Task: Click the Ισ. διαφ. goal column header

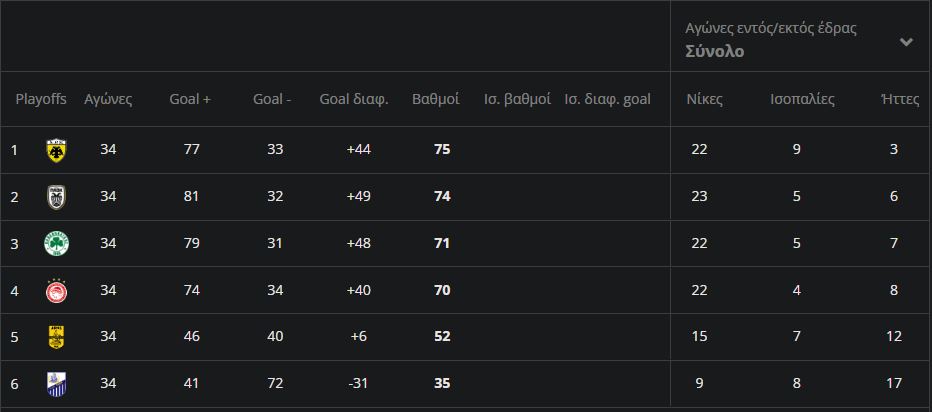Action: click(607, 99)
